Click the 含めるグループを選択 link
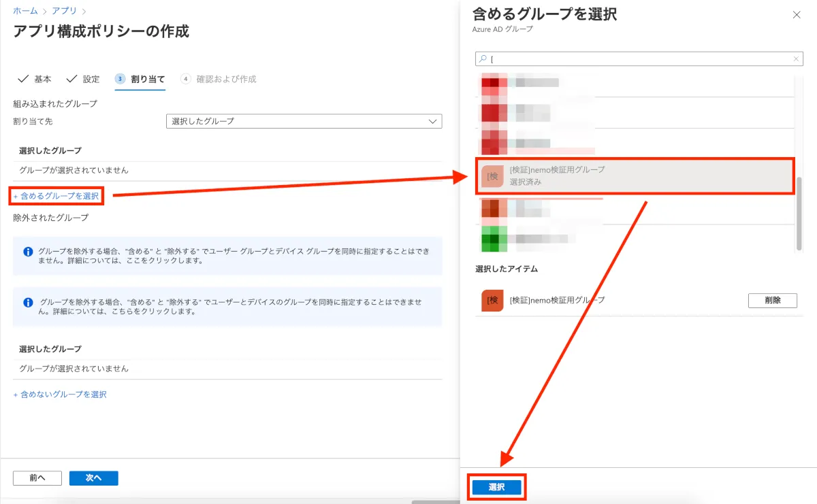This screenshot has width=817, height=504. pos(57,196)
